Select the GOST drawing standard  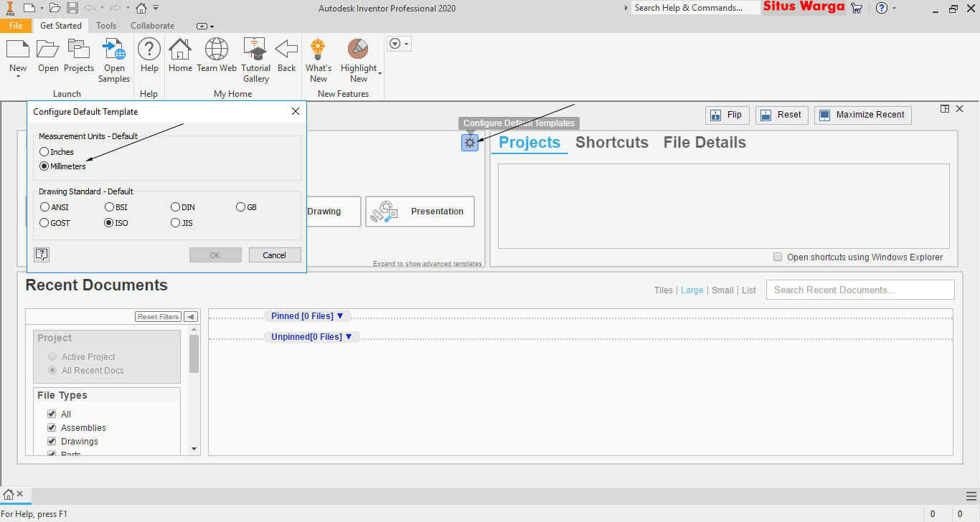tap(44, 223)
